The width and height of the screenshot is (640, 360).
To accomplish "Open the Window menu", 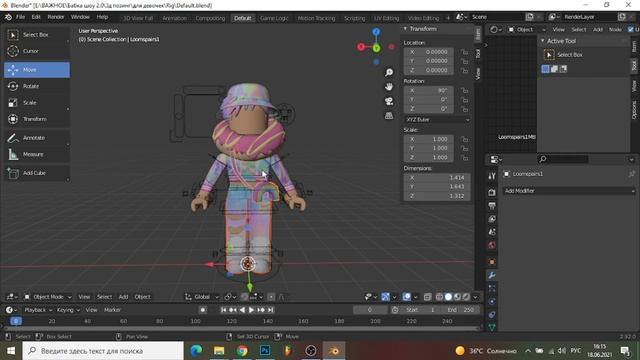I will (80, 17).
